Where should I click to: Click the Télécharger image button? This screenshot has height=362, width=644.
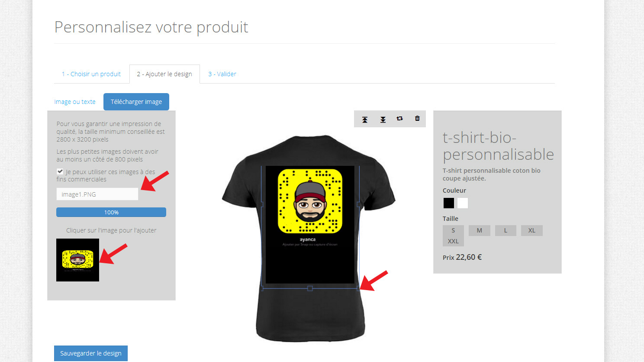point(136,102)
